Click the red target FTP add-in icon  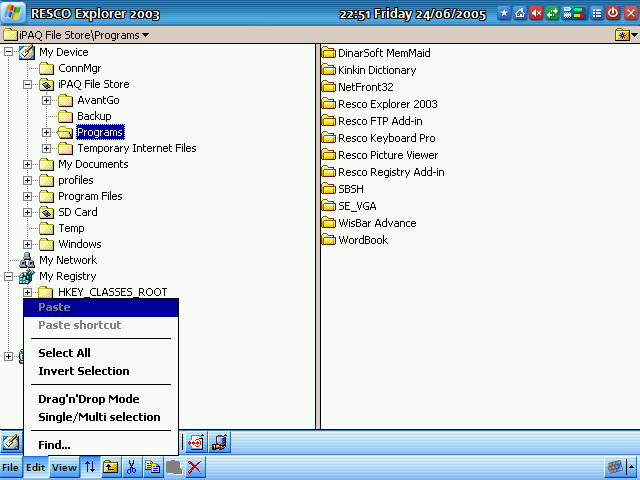[197, 443]
